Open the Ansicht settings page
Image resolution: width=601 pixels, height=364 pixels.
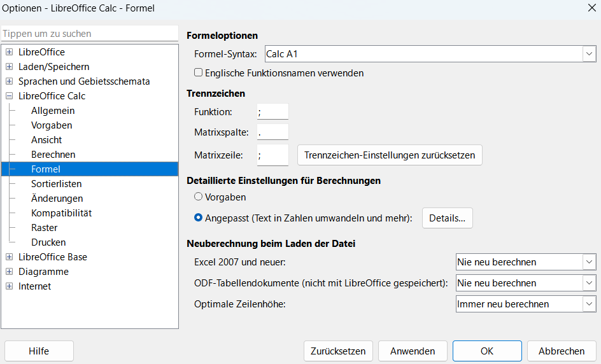click(x=46, y=140)
